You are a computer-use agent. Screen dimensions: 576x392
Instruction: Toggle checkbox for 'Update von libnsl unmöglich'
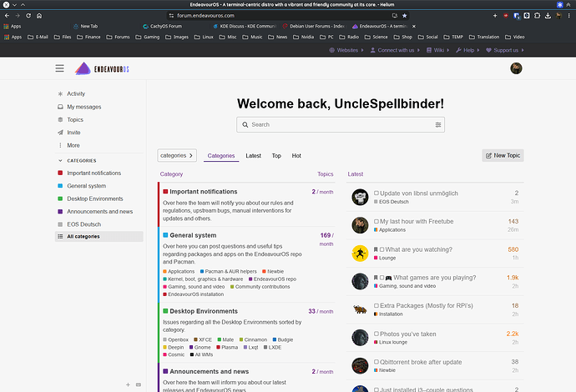tap(376, 193)
